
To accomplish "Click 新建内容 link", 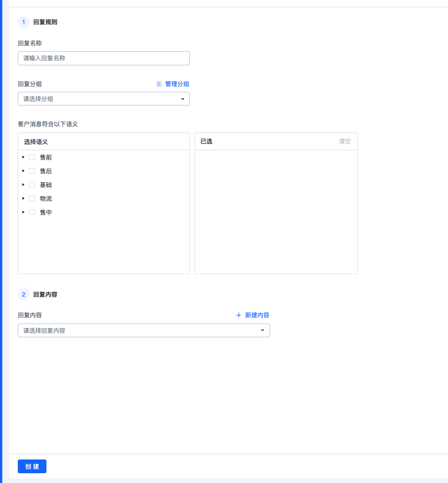I will point(258,315).
